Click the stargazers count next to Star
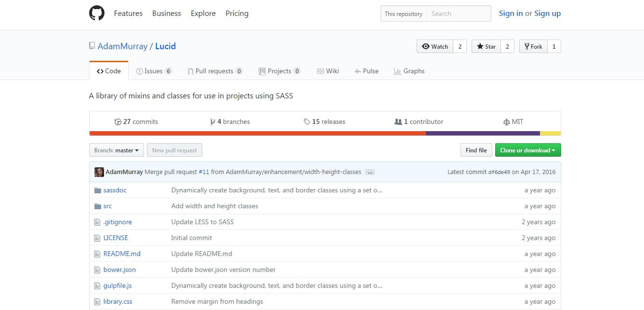Image resolution: width=644 pixels, height=310 pixels. pyautogui.click(x=507, y=46)
